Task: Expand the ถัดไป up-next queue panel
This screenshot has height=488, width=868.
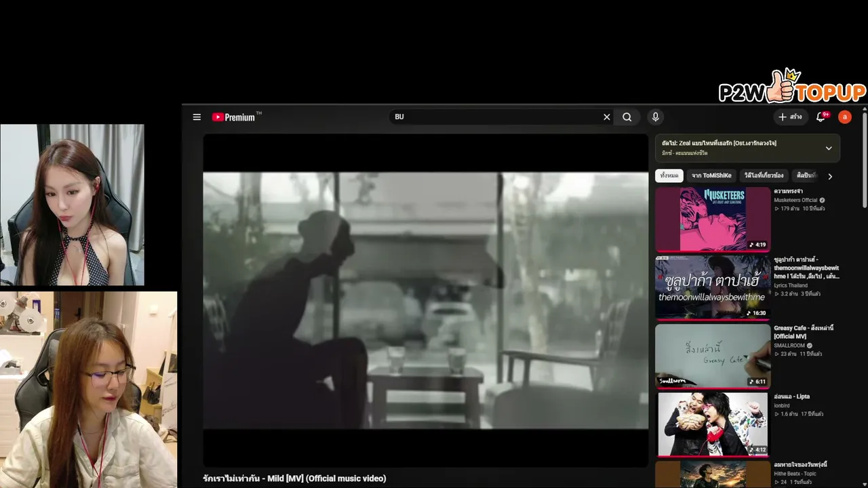Action: pos(829,148)
